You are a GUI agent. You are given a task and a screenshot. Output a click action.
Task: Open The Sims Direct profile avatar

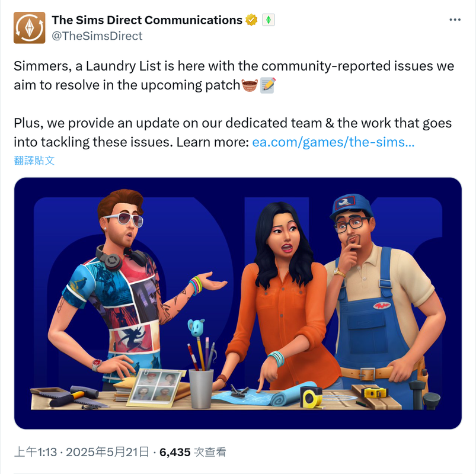[x=30, y=28]
